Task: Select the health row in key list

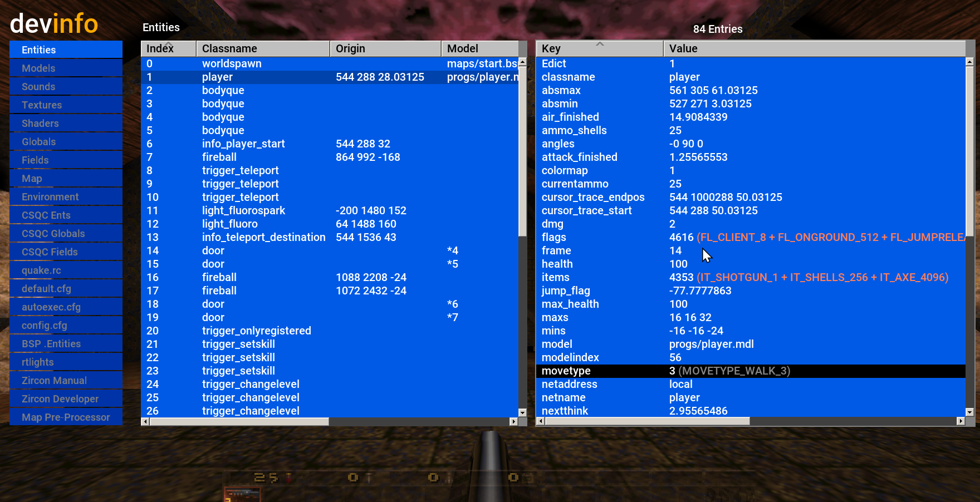Action: click(x=557, y=264)
